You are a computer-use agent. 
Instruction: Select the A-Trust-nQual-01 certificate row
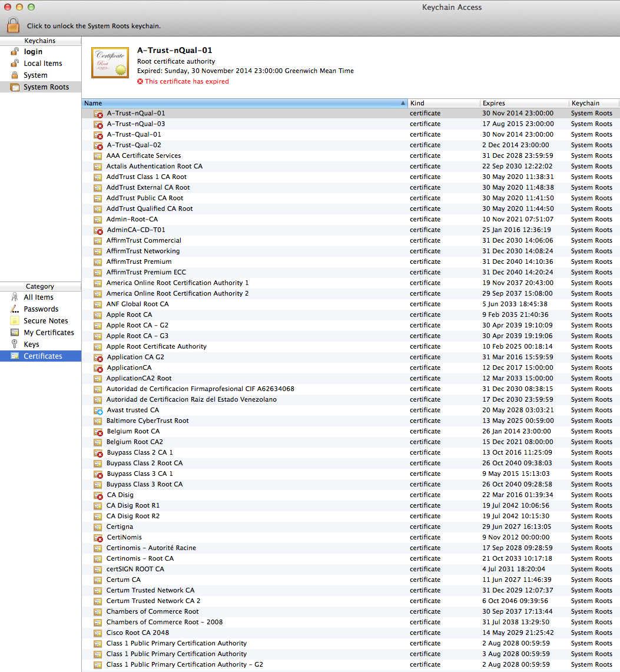(350, 113)
